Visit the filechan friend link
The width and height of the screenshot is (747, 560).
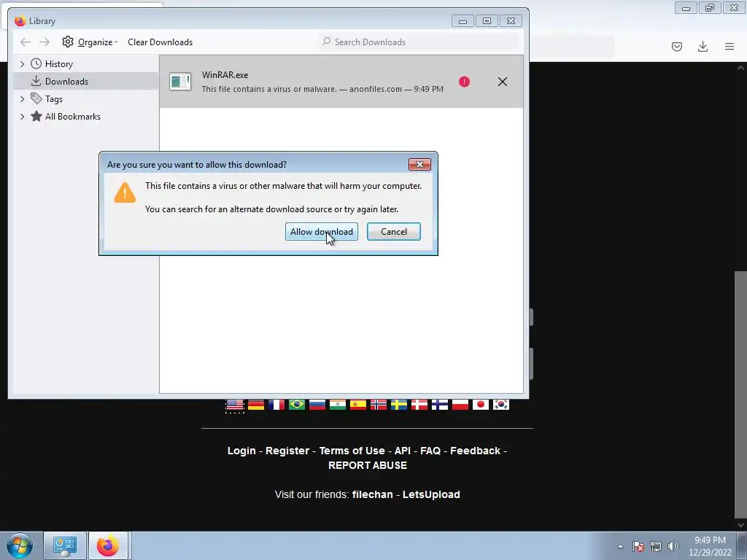click(x=373, y=494)
